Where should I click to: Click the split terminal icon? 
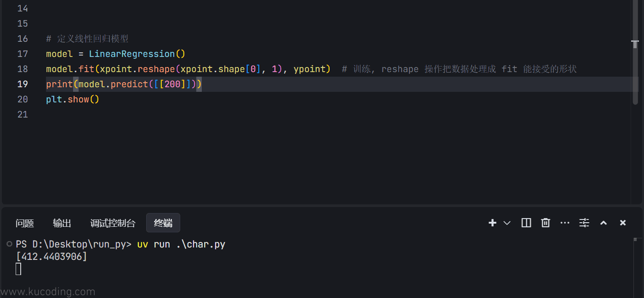point(526,223)
